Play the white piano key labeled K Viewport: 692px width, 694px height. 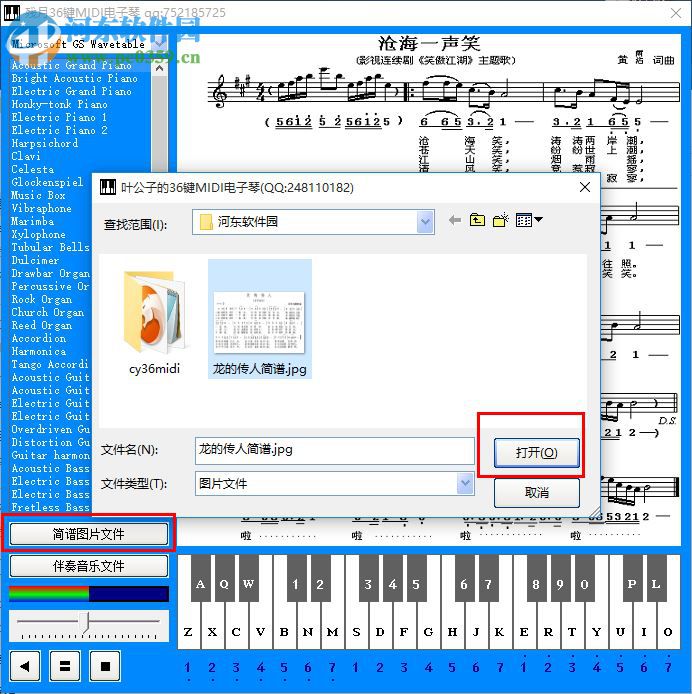click(499, 631)
